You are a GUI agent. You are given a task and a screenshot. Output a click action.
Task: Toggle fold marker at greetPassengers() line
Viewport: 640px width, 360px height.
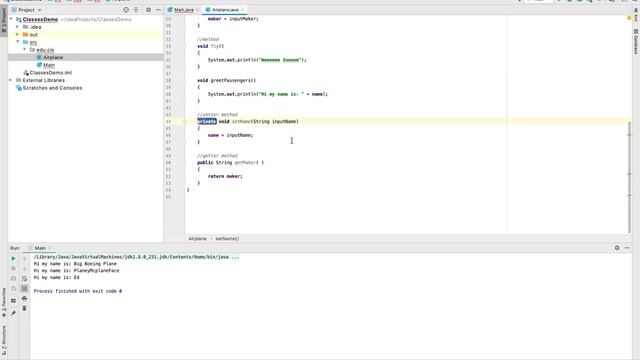point(185,80)
